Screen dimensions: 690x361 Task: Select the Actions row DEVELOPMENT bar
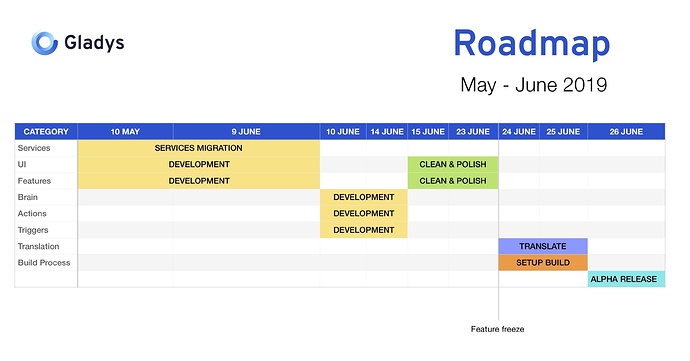[x=363, y=214]
